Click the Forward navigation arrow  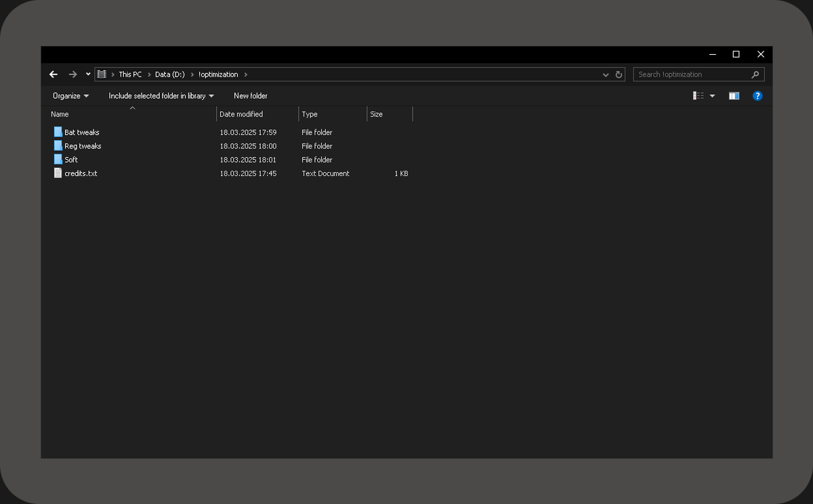coord(73,75)
